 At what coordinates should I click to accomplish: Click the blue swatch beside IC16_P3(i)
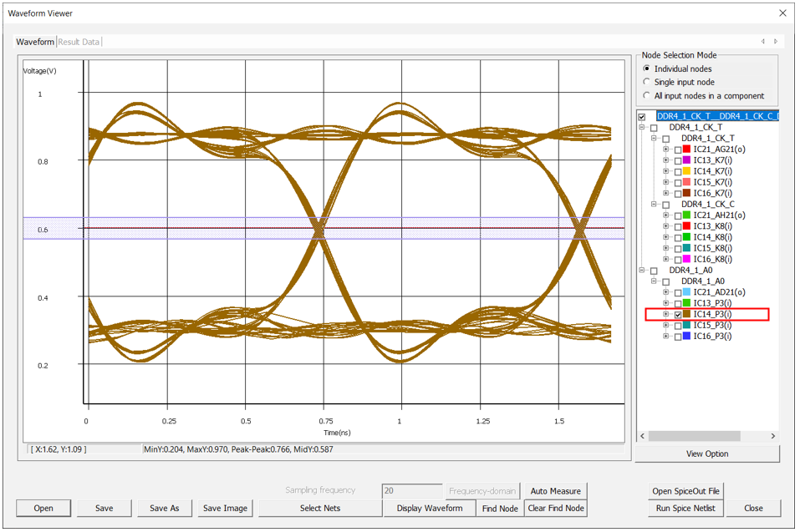(688, 336)
